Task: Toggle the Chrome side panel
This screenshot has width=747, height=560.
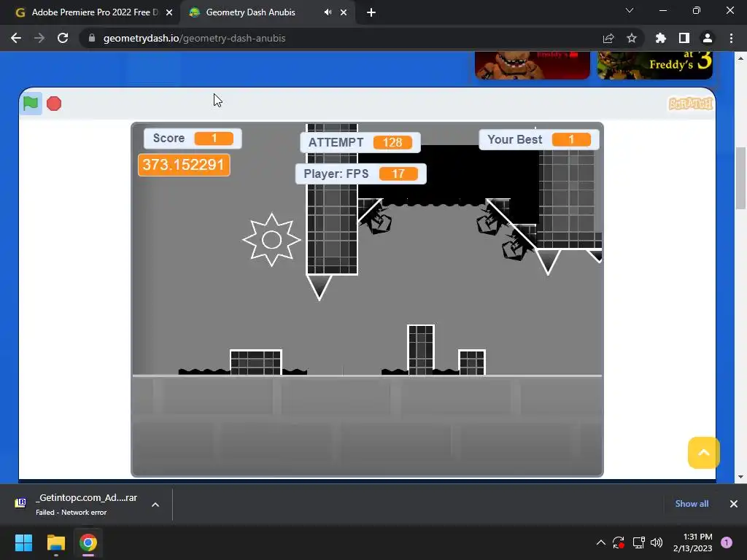Action: pyautogui.click(x=684, y=38)
